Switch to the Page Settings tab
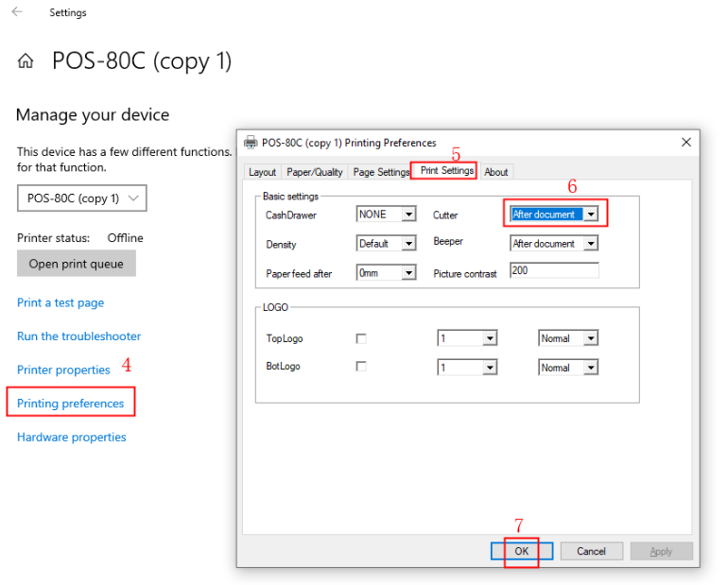This screenshot has width=728, height=585. pos(381,172)
